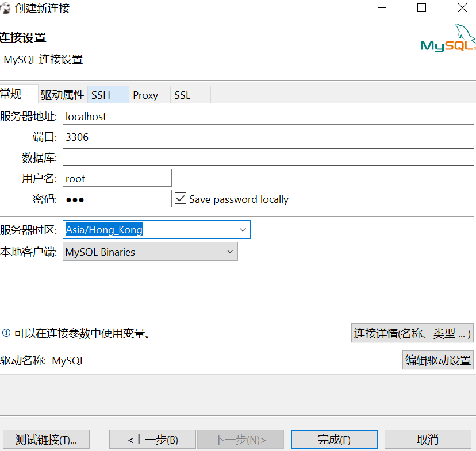This screenshot has height=451, width=476.
Task: Click the 密码 password field
Action: (x=117, y=199)
